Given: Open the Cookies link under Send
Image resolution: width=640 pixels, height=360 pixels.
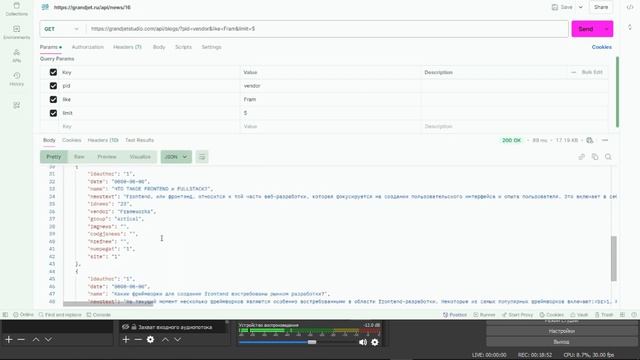Looking at the screenshot, I should (x=602, y=47).
